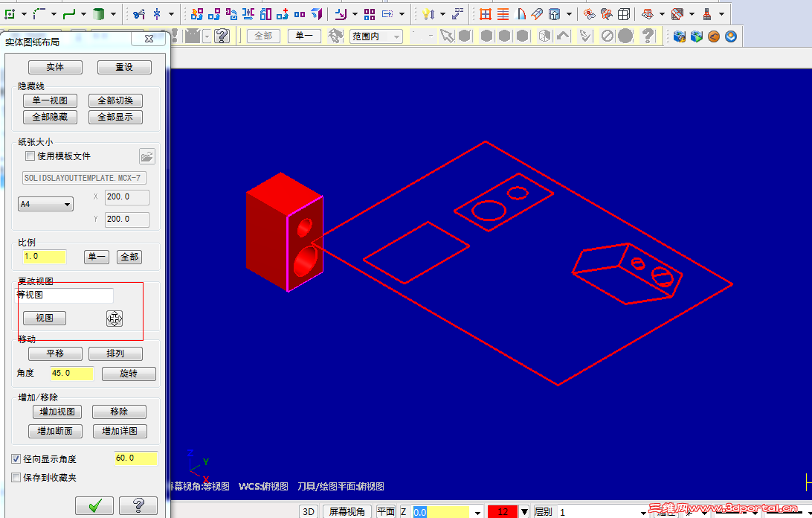Toggle '使用模板文件' checkbox

[30, 156]
